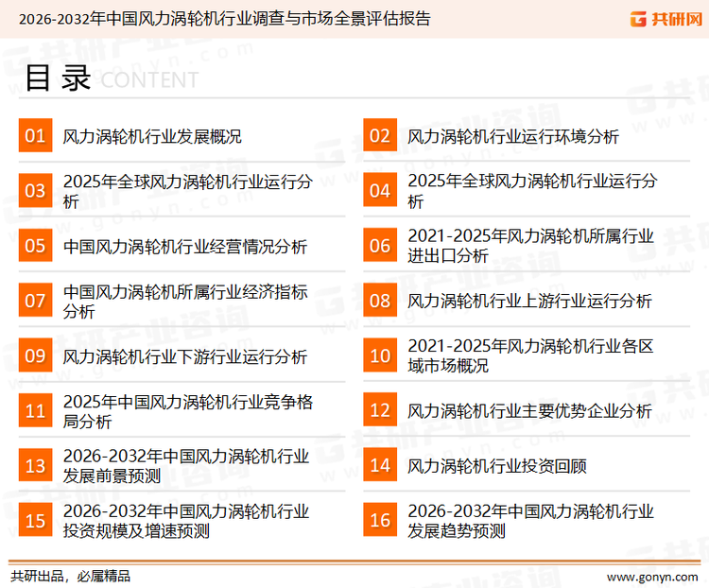Open 风力涡轮机行业上游行业运行分析 entry
709x588 pixels.
tap(529, 301)
